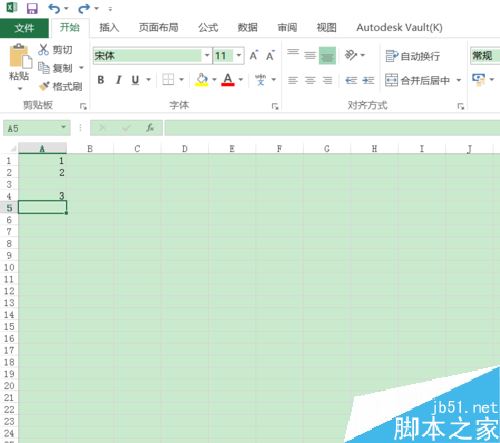The height and width of the screenshot is (443, 500).
Task: Switch to the 页面布局 ribbon tab
Action: tap(159, 27)
